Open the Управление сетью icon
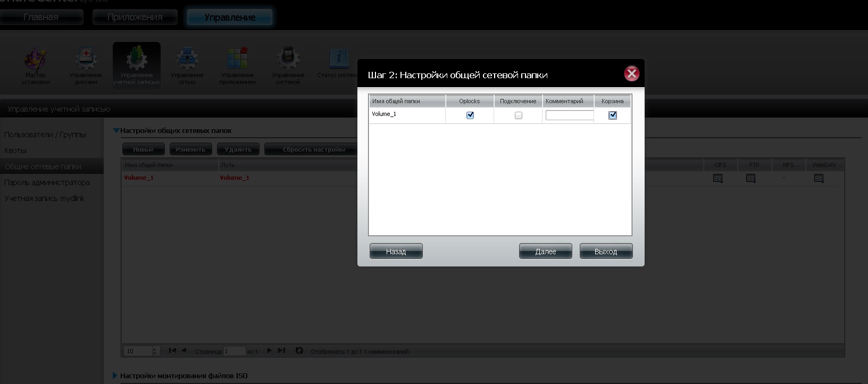The image size is (868, 384). pyautogui.click(x=187, y=65)
